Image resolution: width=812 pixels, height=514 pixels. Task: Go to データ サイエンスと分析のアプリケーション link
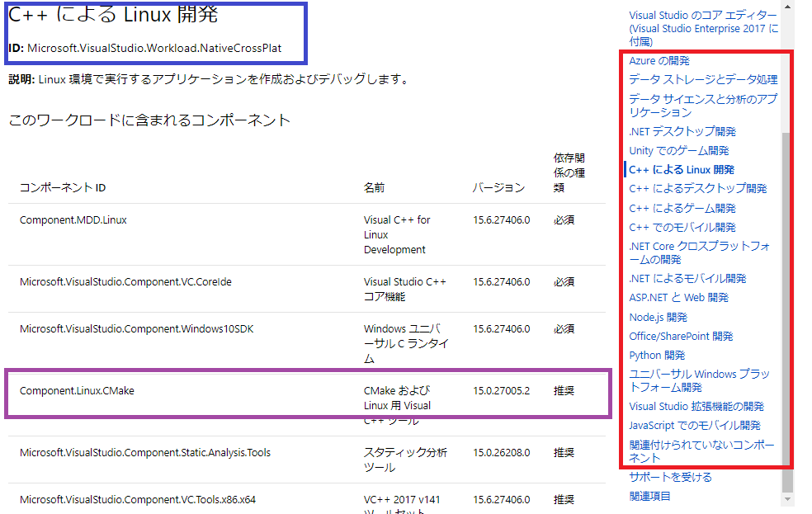coord(703,105)
